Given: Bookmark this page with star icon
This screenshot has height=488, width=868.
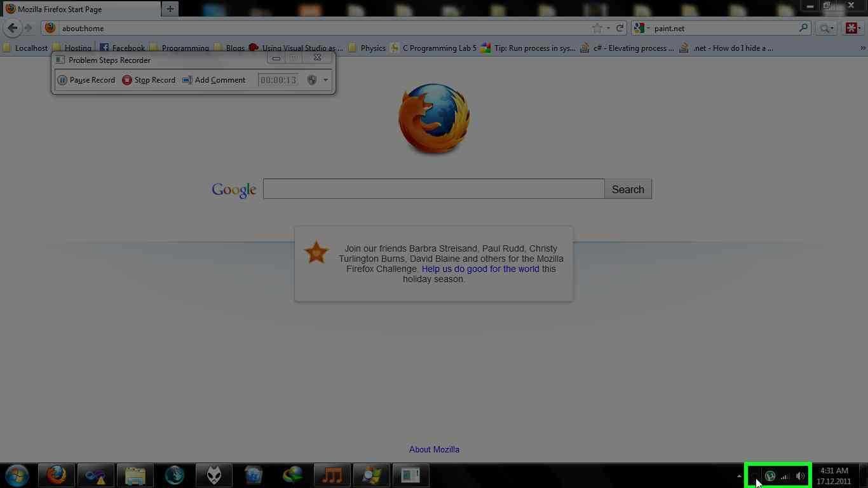Looking at the screenshot, I should [x=597, y=28].
